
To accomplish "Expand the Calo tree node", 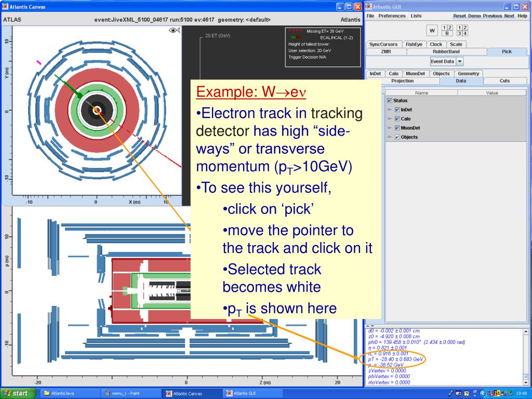I will pos(390,119).
